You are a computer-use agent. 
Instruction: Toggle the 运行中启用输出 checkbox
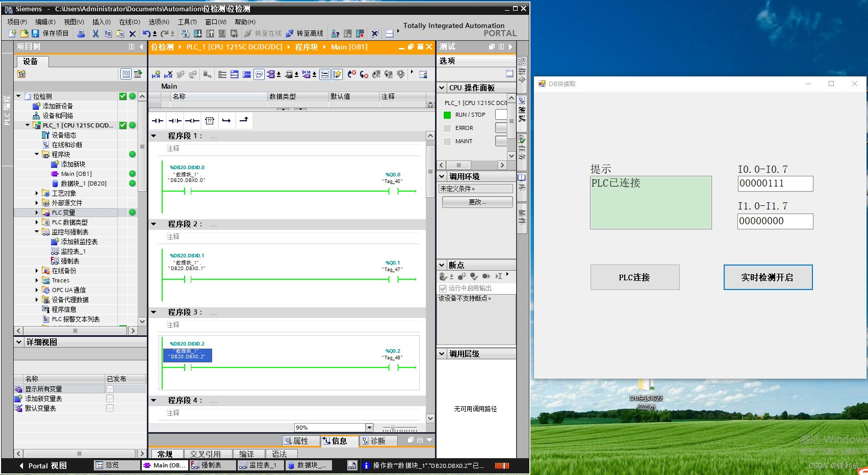[443, 288]
